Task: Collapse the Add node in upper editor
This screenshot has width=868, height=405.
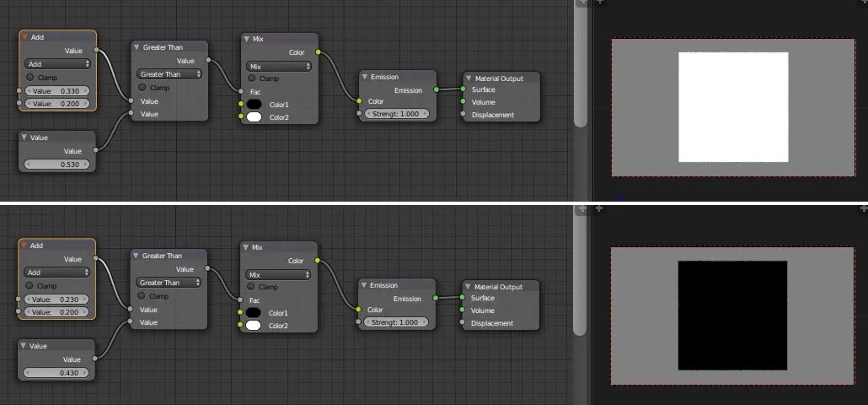Action: pyautogui.click(x=24, y=37)
